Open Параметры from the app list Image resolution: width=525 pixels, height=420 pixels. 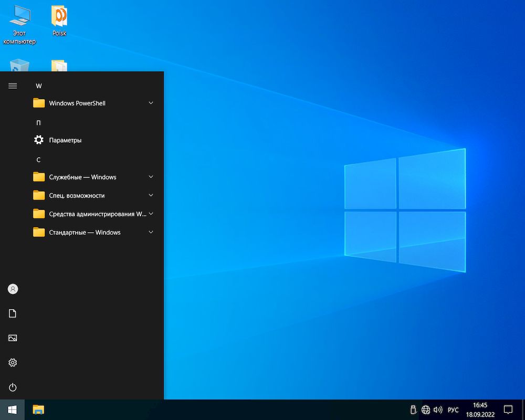[65, 140]
